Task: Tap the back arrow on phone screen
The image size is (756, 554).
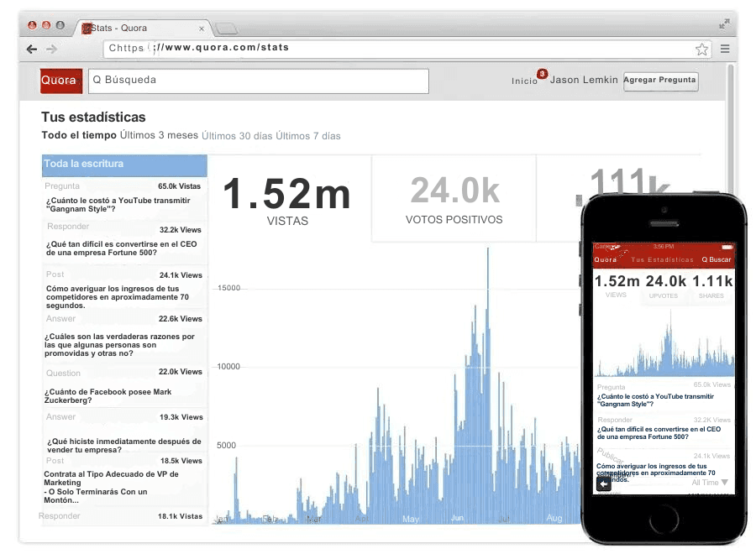Action: tap(603, 483)
